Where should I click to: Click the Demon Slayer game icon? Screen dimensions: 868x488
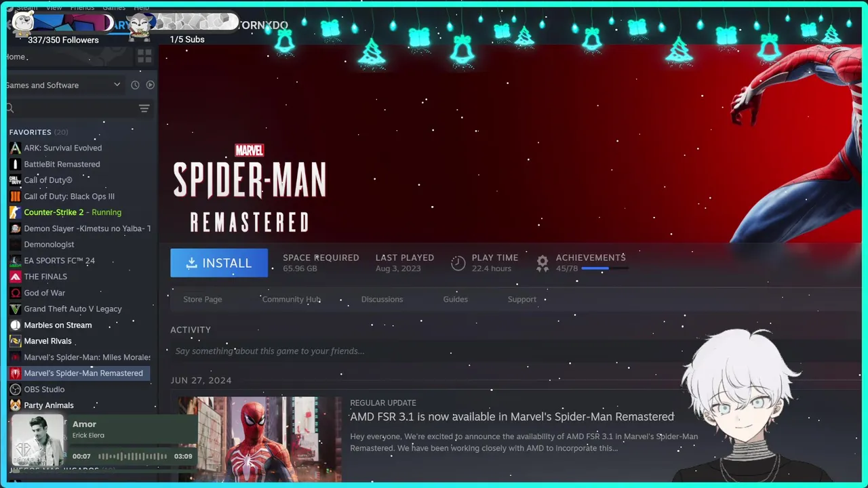click(15, 228)
